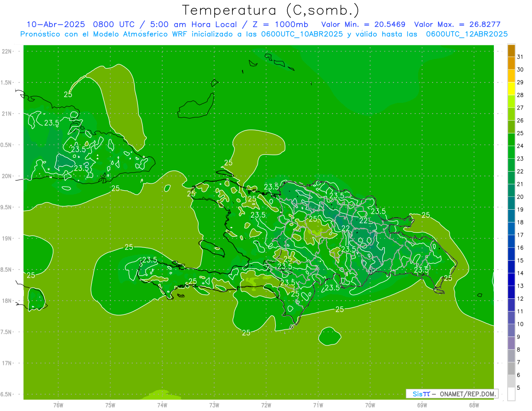Click the legend scale label 5
The width and height of the screenshot is (532, 411).
click(518, 388)
